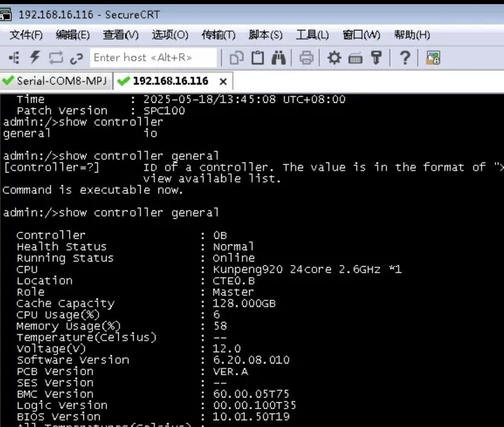The height and width of the screenshot is (427, 504).
Task: Open the 帮助(H) menu
Action: coord(412,35)
